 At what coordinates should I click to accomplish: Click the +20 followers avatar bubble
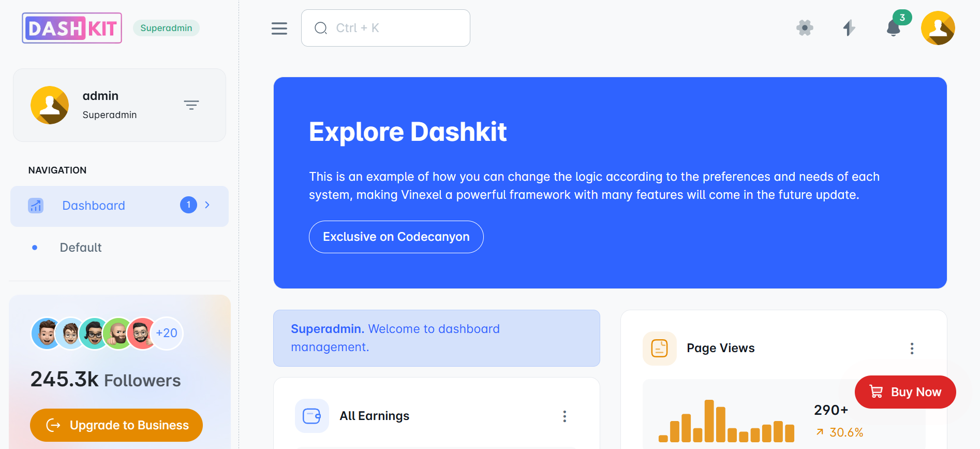[x=167, y=333]
